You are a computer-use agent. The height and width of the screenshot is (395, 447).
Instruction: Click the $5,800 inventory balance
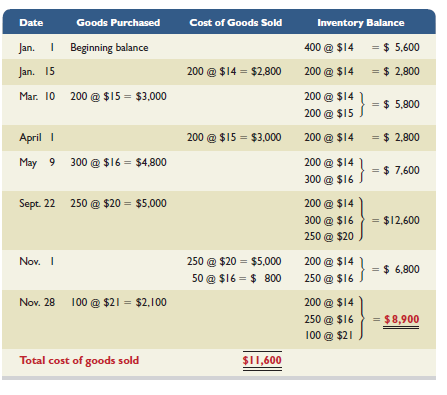tap(401, 104)
